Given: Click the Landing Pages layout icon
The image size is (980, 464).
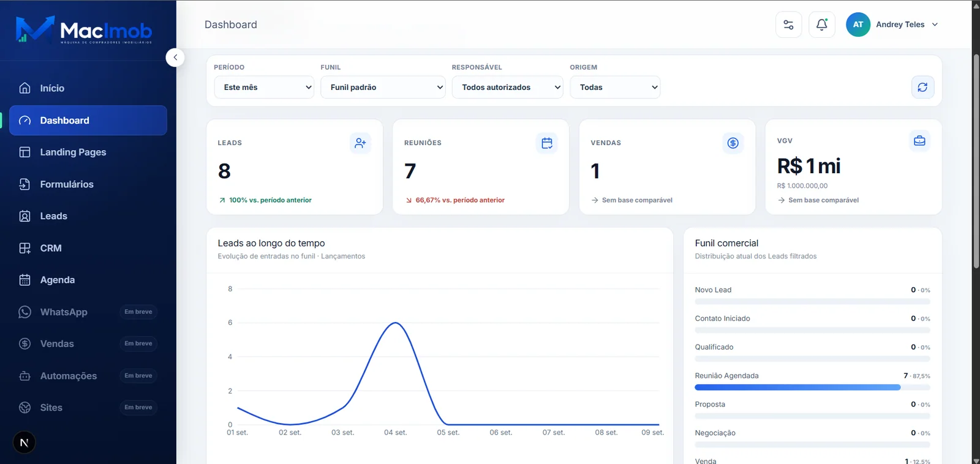Looking at the screenshot, I should (x=25, y=152).
